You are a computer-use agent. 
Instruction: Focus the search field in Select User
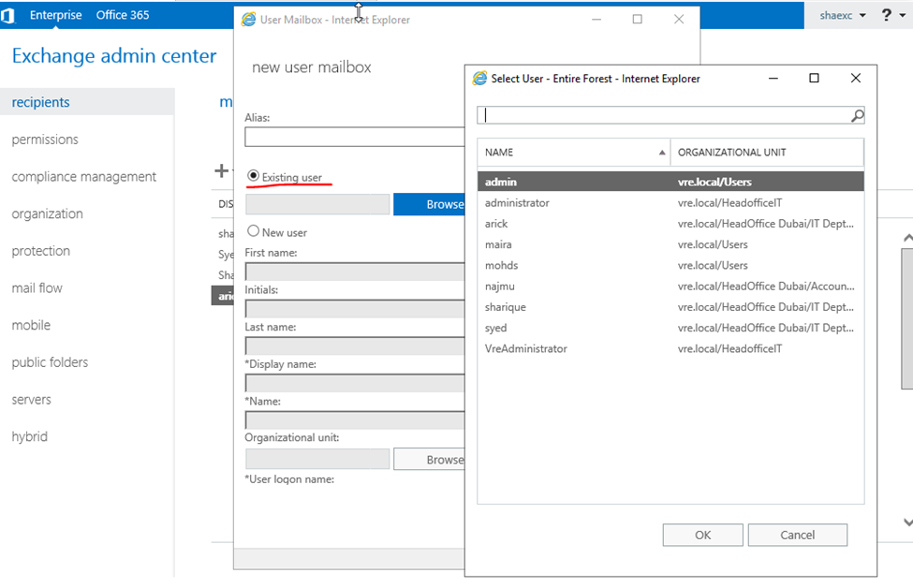(663, 115)
